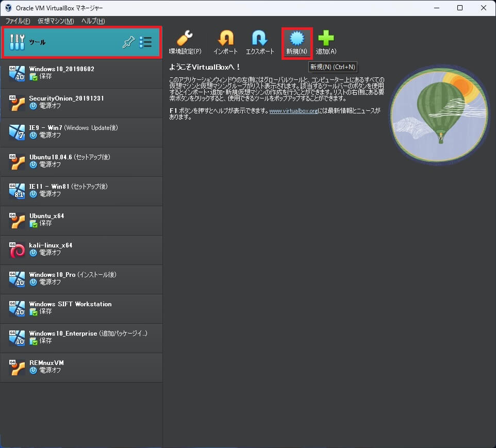Open the ファイル(F) menu
Viewport: 496px width, 448px height.
pos(18,21)
